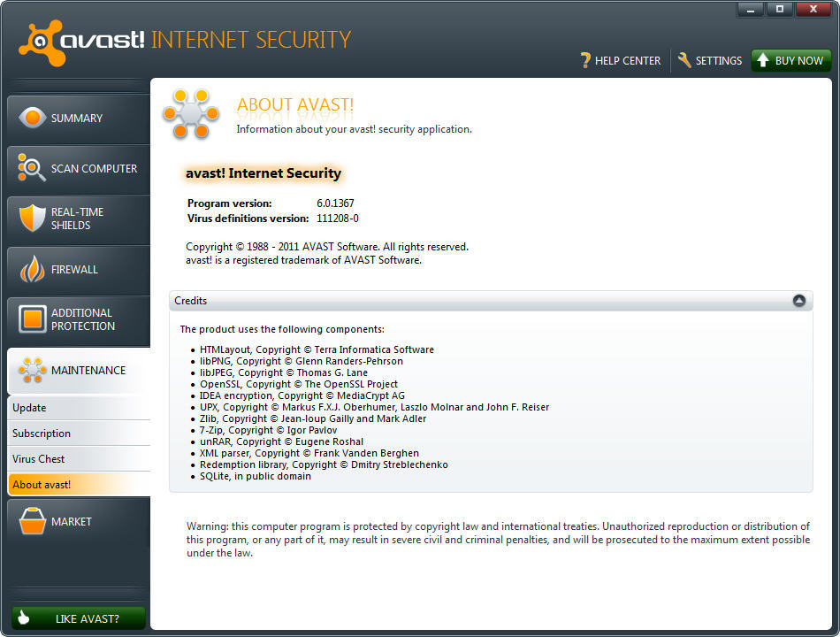Click the IDEA encryption credit line
Screen dimensions: 840x637
tap(302, 395)
